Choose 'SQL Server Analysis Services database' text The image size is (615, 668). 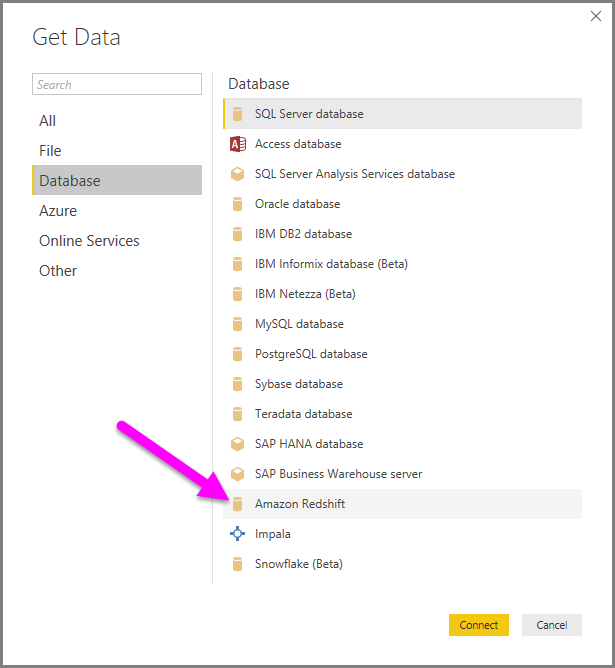[355, 174]
